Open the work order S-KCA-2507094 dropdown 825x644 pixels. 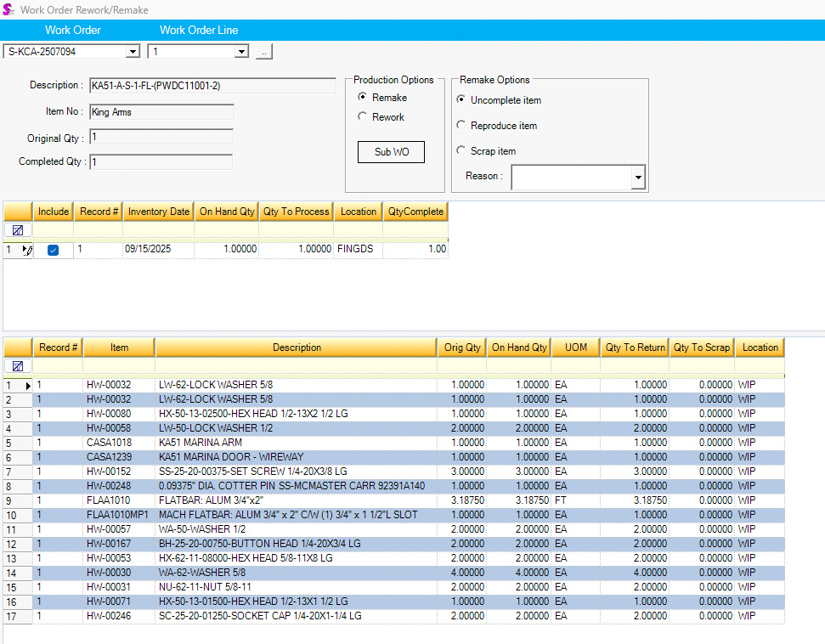coord(132,52)
